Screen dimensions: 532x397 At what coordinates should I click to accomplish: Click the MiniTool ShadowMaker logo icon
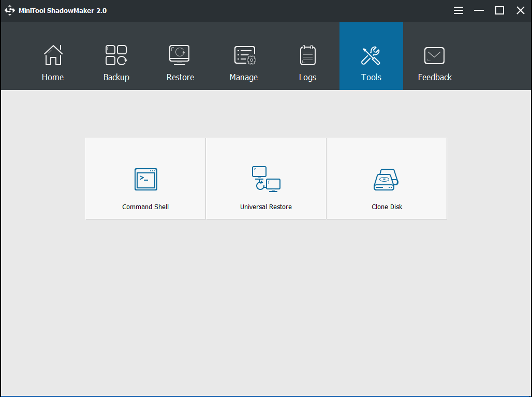pos(10,10)
